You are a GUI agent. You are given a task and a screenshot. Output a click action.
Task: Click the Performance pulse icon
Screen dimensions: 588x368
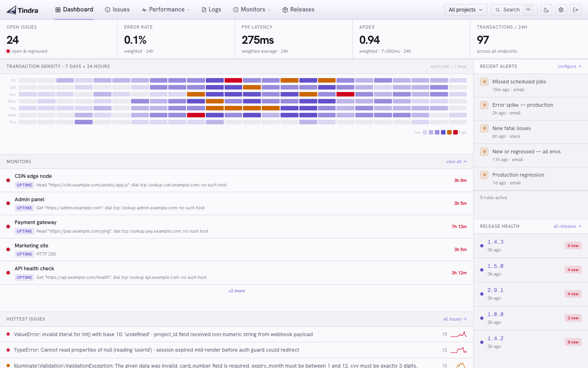(144, 10)
